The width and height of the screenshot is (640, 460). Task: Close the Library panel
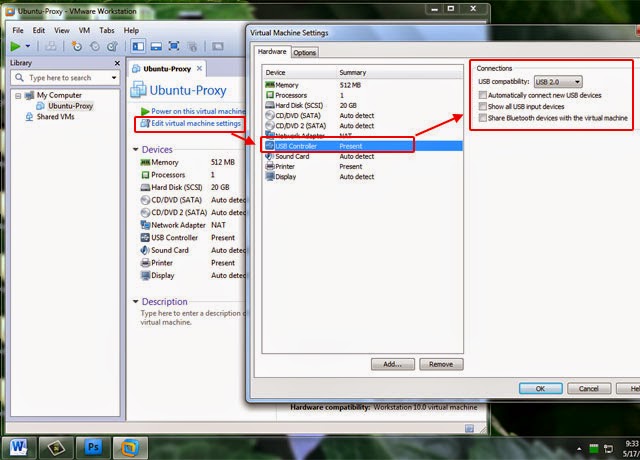click(x=117, y=63)
